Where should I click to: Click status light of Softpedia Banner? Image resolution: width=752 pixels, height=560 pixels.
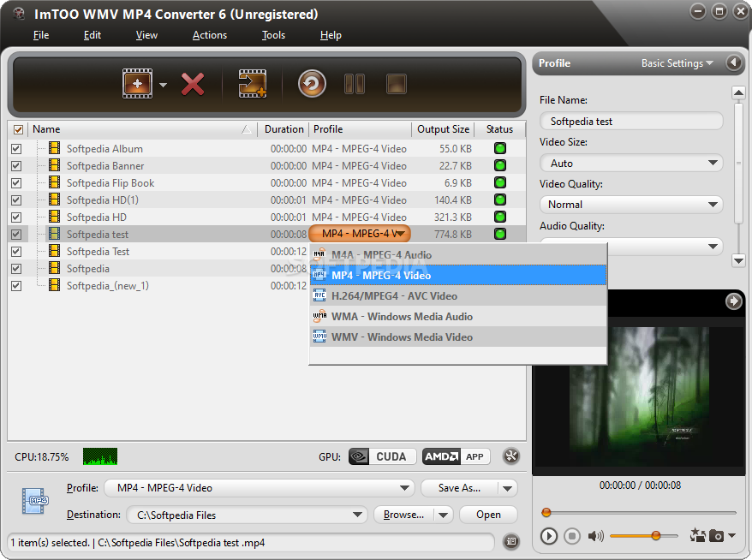(499, 165)
